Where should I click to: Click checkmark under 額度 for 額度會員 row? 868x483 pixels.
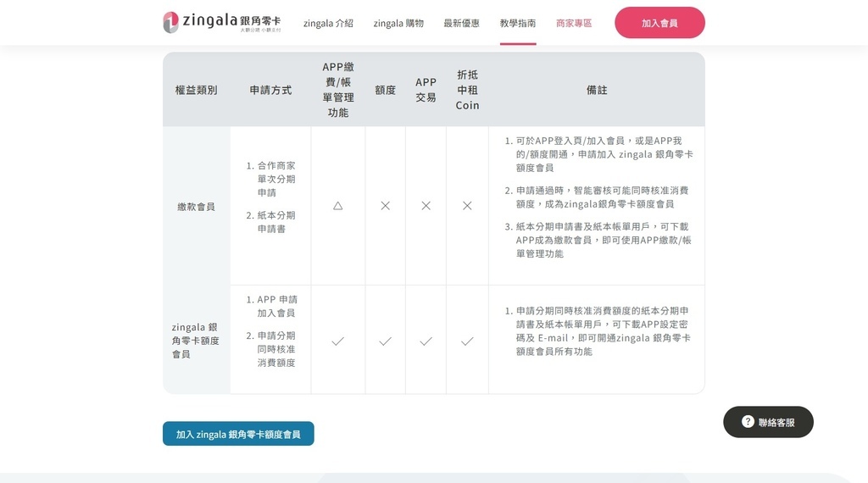(386, 341)
